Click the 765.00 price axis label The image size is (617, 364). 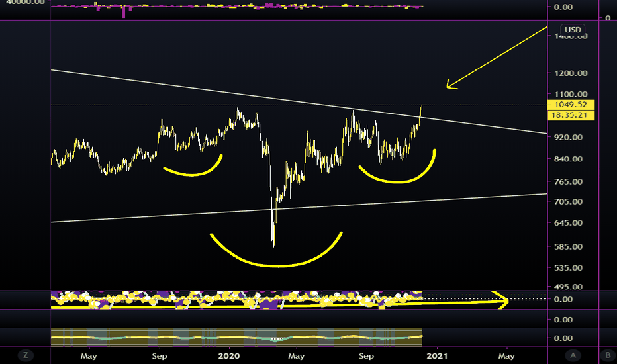(568, 182)
